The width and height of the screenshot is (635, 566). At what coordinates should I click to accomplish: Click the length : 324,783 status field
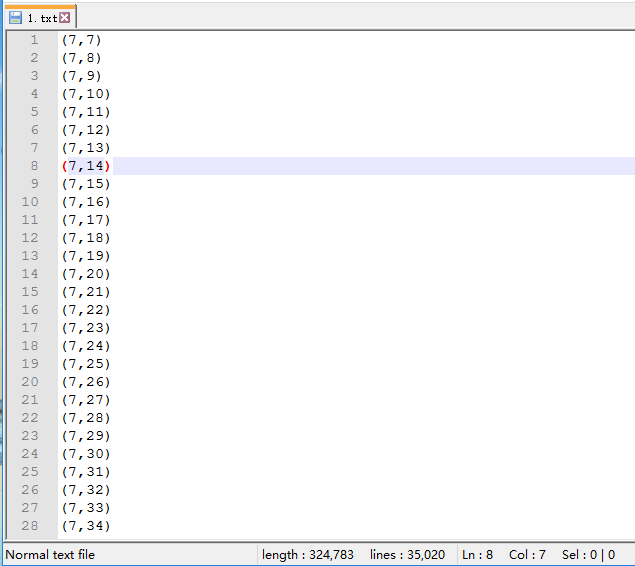pyautogui.click(x=308, y=554)
